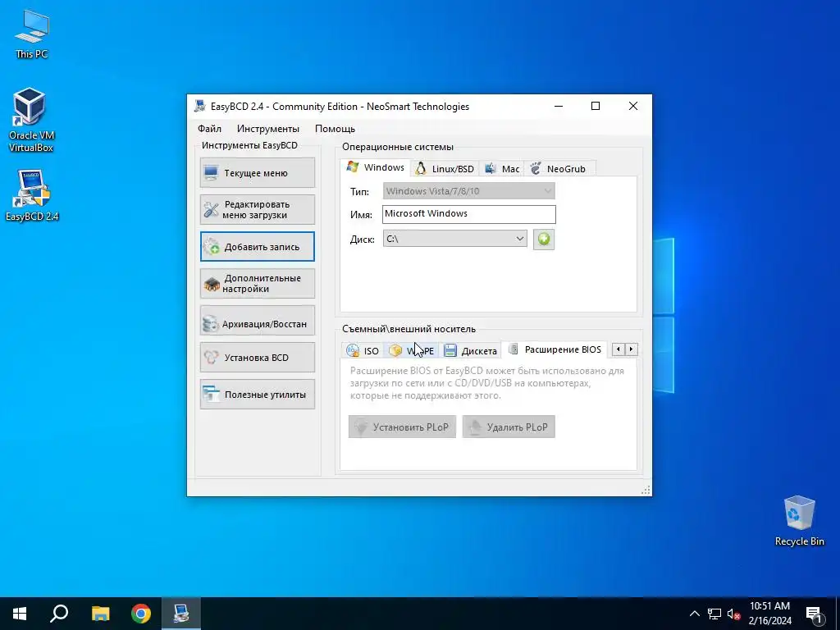Open Дополнительные настройки section
840x630 pixels.
click(257, 283)
